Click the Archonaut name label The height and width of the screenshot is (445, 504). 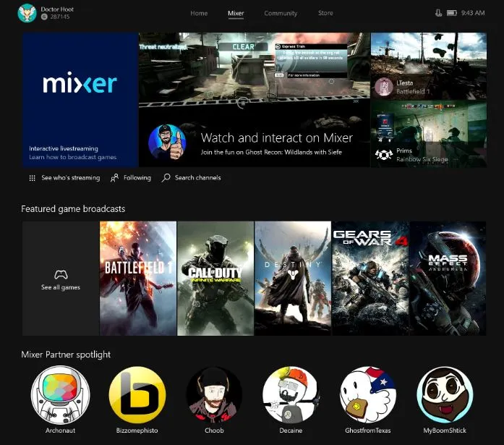(61, 431)
